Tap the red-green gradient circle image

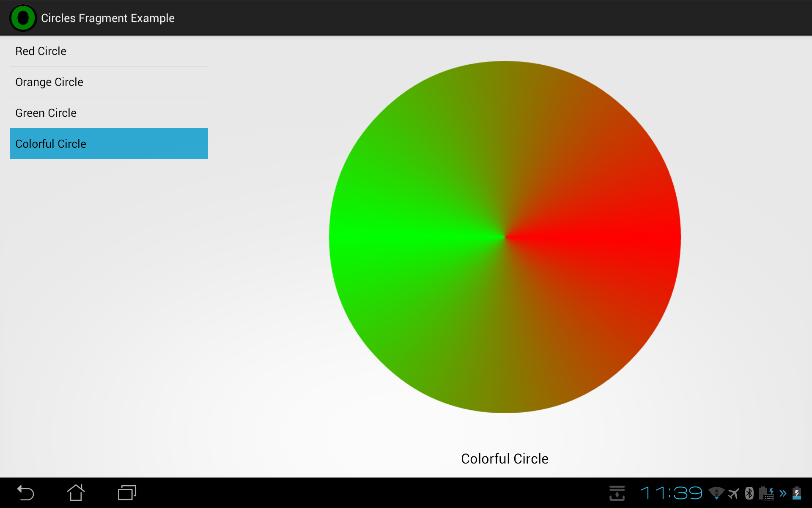click(505, 237)
